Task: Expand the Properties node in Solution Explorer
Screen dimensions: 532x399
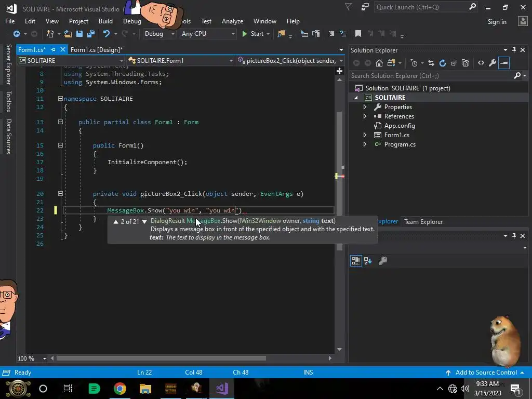Action: click(x=365, y=107)
